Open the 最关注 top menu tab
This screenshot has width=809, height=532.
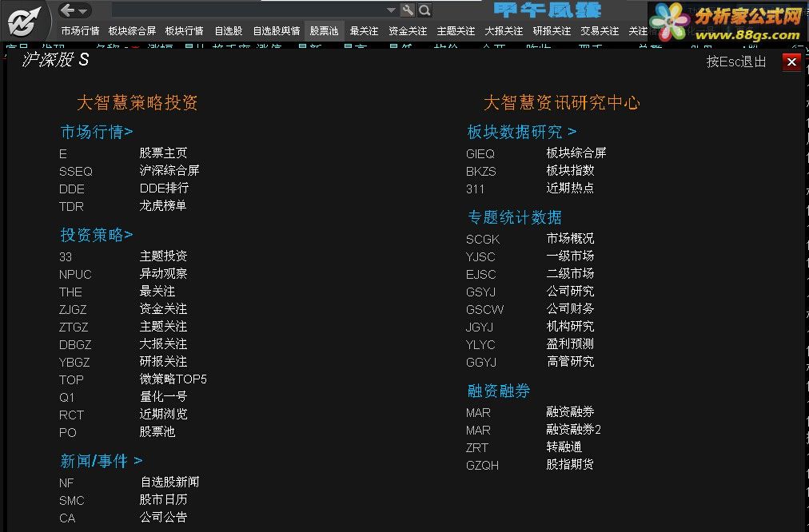click(364, 31)
